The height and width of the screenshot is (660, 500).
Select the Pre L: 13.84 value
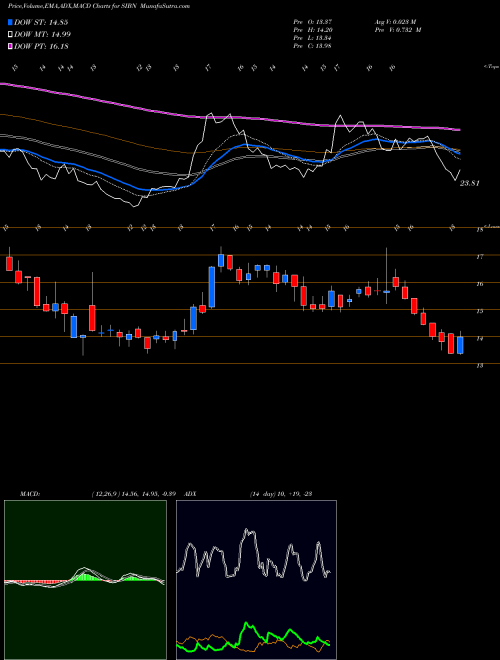coord(313,37)
